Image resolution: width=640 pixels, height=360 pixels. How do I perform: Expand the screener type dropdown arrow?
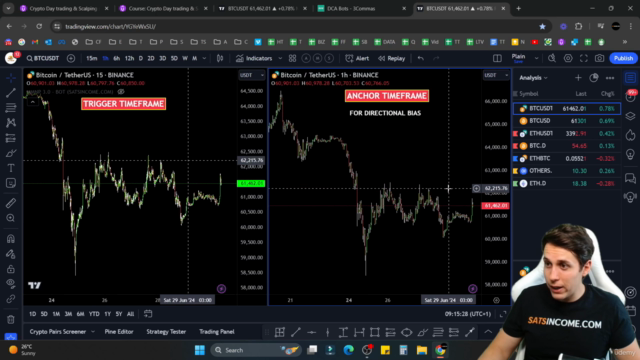[93, 331]
